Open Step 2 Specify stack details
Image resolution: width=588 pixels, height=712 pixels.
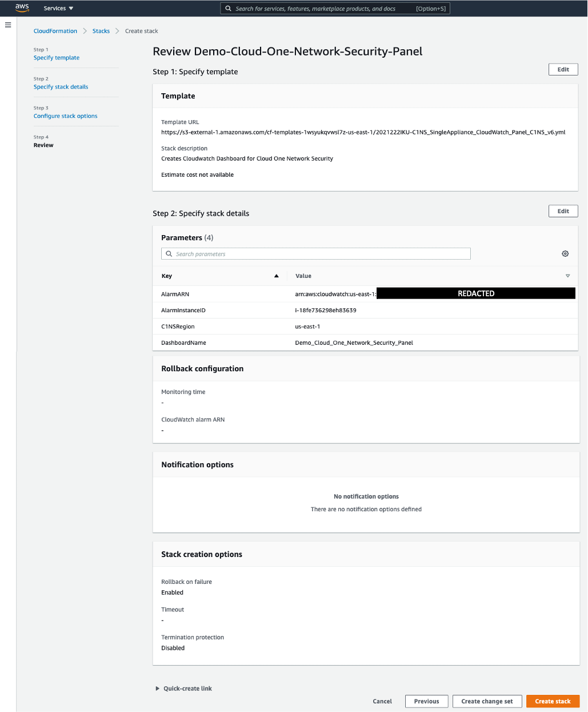coord(61,87)
